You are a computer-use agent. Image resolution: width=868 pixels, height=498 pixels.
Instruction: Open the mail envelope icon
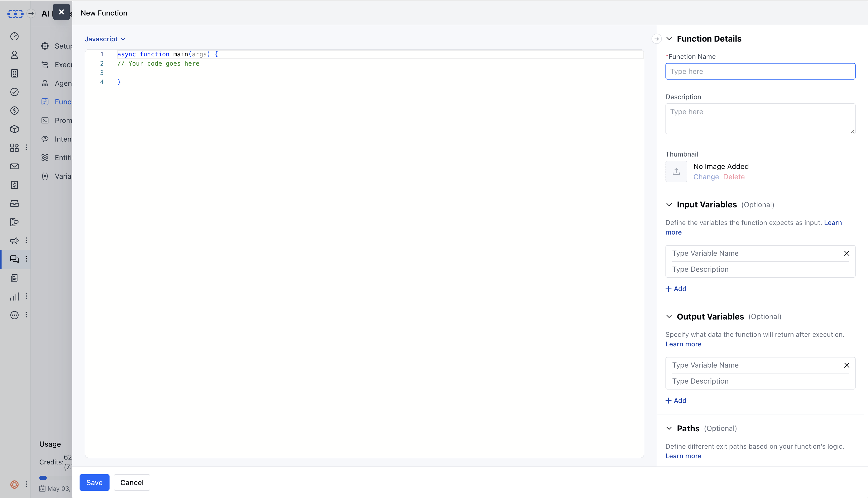point(14,166)
